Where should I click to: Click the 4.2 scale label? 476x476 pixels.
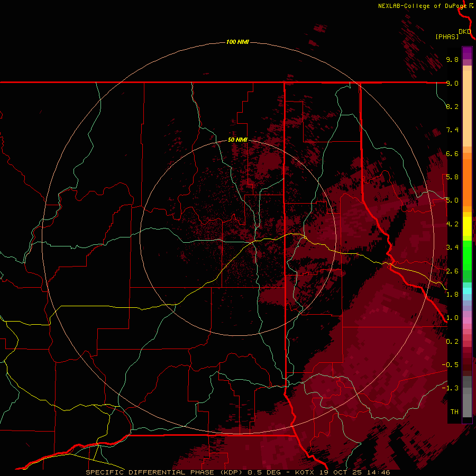pos(452,224)
